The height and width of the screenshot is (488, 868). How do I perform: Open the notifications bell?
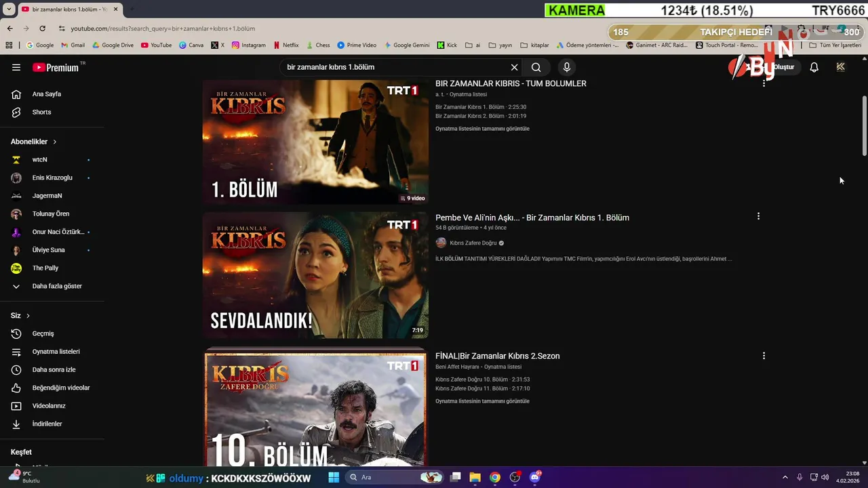(814, 67)
